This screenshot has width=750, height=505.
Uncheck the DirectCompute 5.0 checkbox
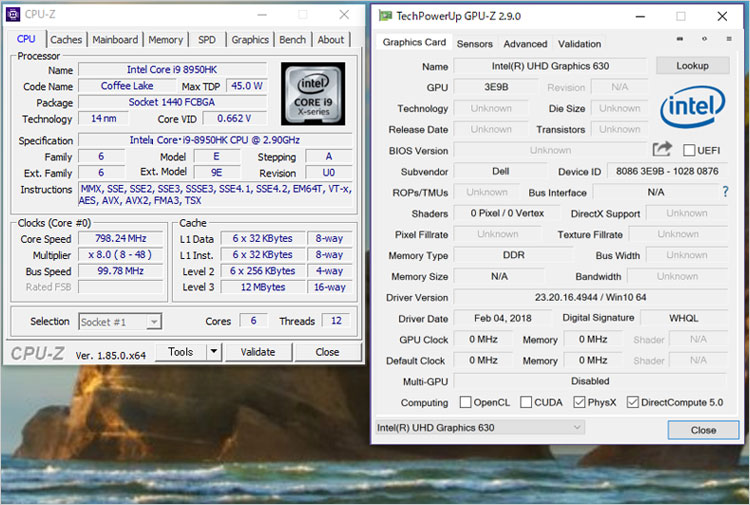632,402
